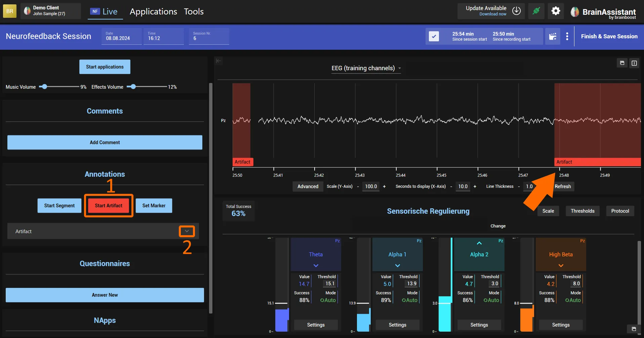Image resolution: width=644 pixels, height=338 pixels.
Task: Click the Alpha 2 up chevron
Action: (479, 243)
